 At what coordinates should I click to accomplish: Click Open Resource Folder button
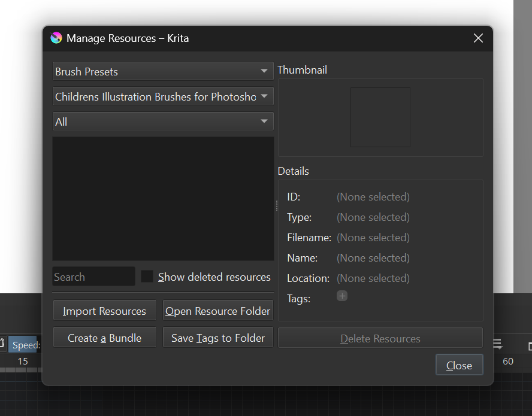[x=218, y=311]
